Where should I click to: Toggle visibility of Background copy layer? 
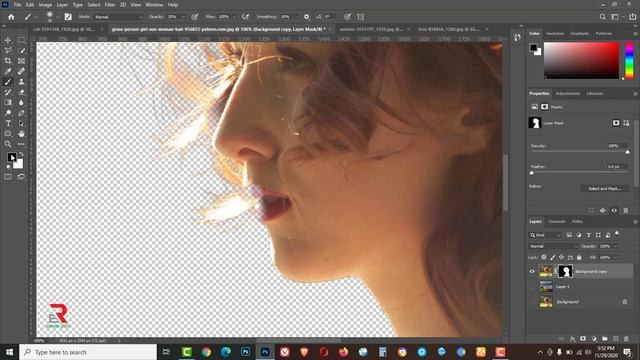[x=532, y=271]
